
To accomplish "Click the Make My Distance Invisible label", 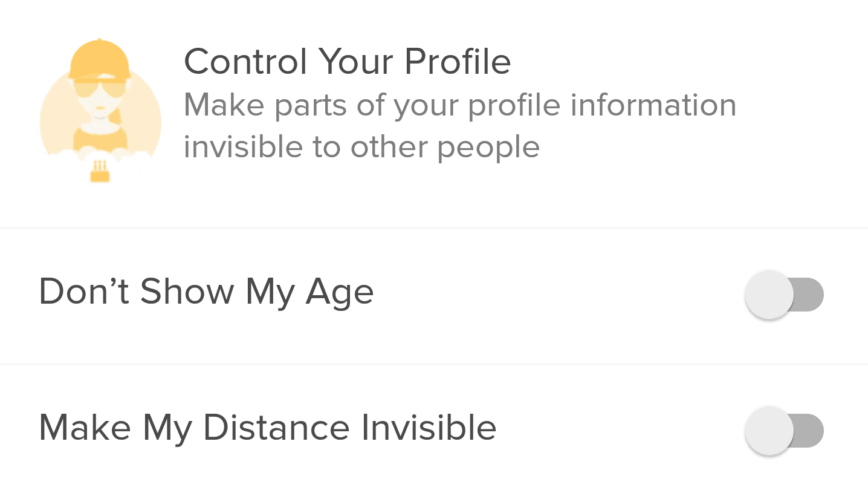I will [267, 428].
